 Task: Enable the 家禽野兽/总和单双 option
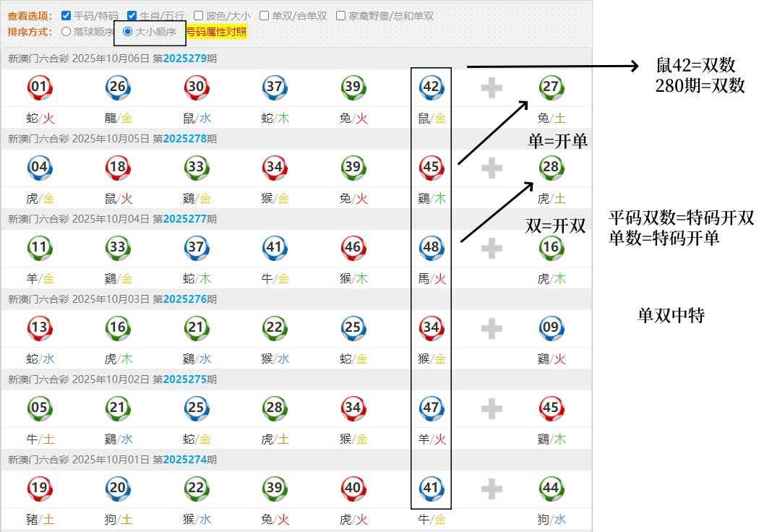pos(340,15)
